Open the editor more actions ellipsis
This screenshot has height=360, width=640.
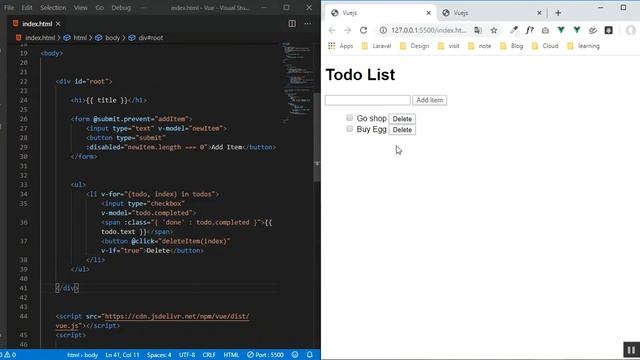pyautogui.click(x=308, y=24)
